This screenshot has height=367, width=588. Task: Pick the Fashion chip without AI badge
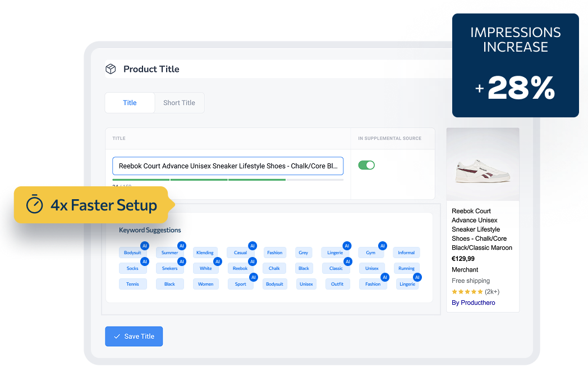pyautogui.click(x=275, y=253)
